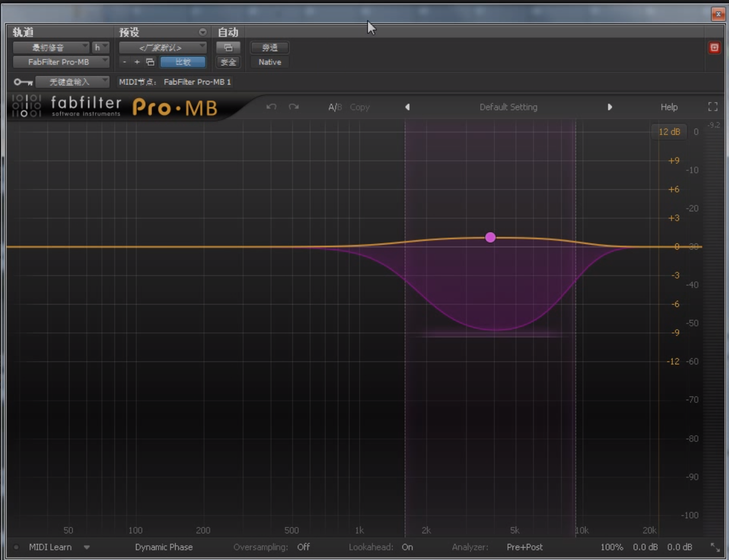
Task: Open the Default Setting preset menu
Action: tap(508, 107)
